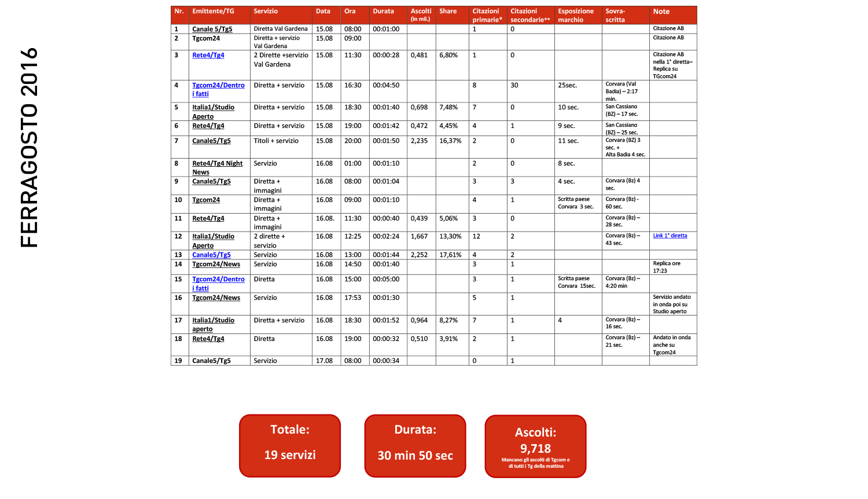Open the Tgcom24 link in row 10

[206, 200]
